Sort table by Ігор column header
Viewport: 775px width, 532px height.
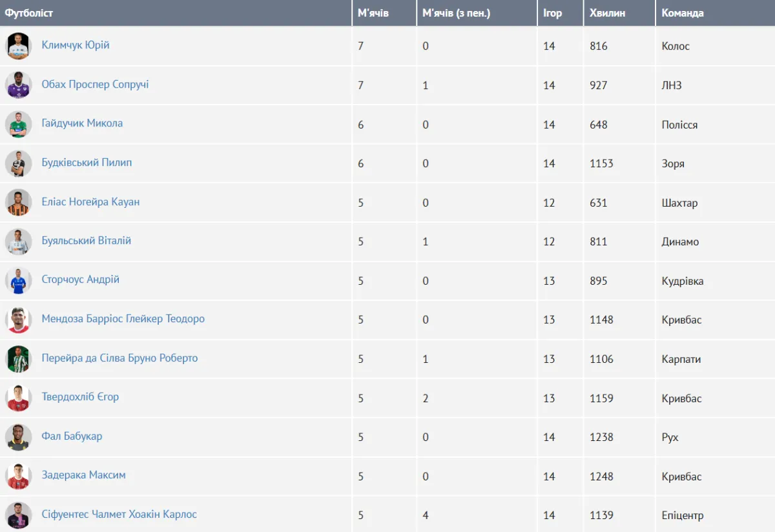pyautogui.click(x=553, y=13)
